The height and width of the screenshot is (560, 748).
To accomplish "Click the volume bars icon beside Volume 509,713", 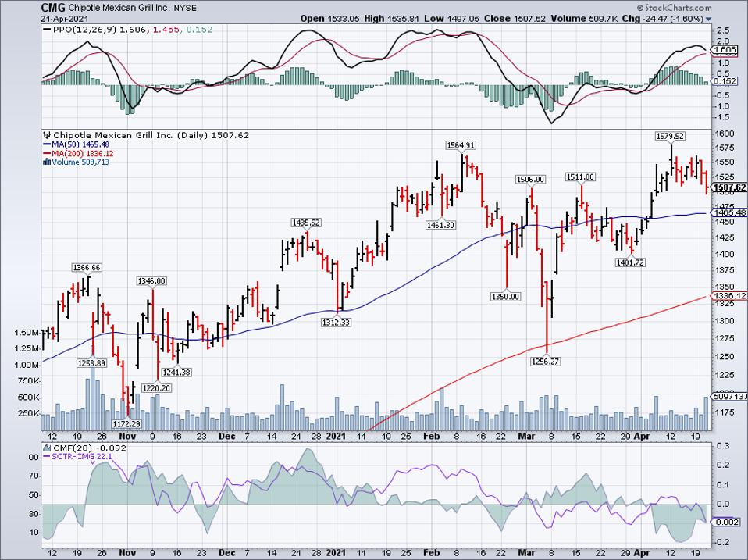I will click(x=47, y=162).
